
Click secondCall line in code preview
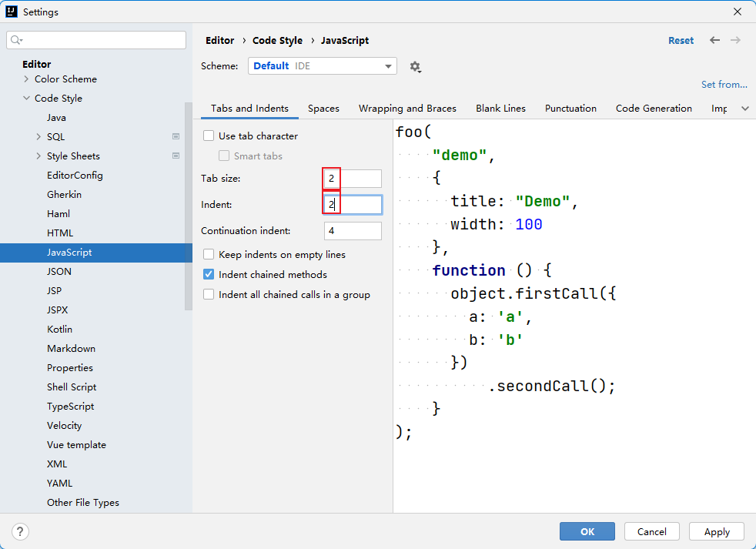tap(551, 387)
